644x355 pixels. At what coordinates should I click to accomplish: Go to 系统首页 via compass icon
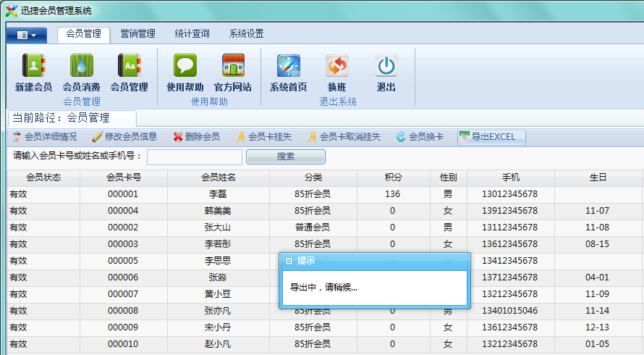(288, 65)
